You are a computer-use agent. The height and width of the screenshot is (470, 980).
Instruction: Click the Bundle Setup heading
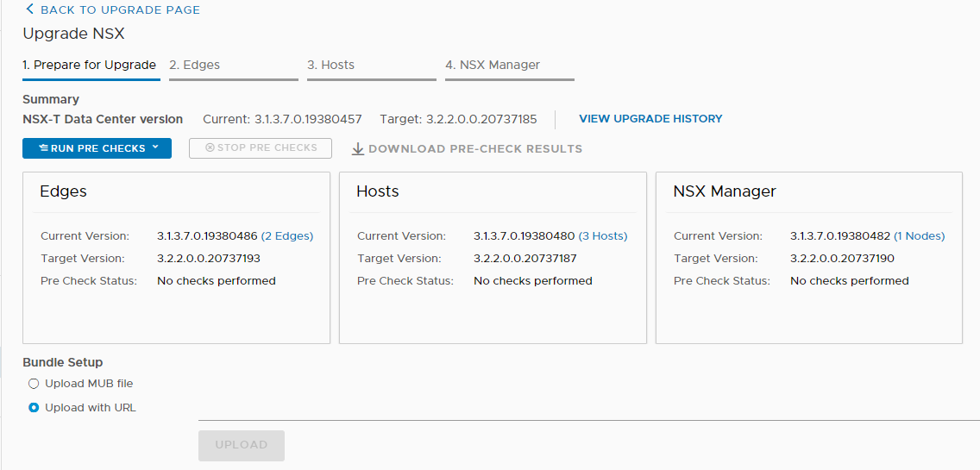pyautogui.click(x=62, y=362)
